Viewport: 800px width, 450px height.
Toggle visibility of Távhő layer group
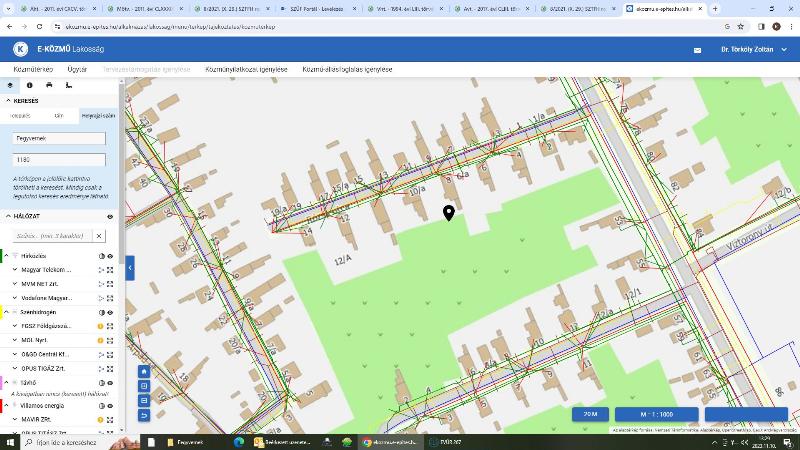click(110, 383)
